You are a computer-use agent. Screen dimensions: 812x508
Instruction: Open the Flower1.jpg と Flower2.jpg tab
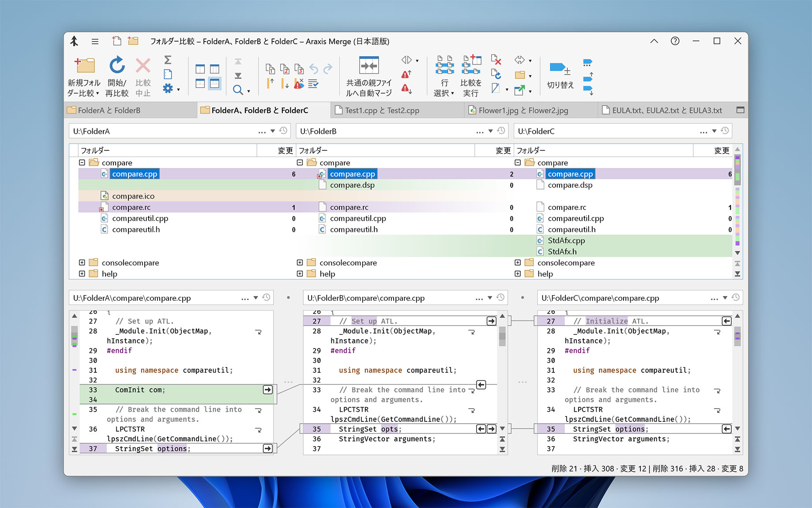tap(523, 110)
